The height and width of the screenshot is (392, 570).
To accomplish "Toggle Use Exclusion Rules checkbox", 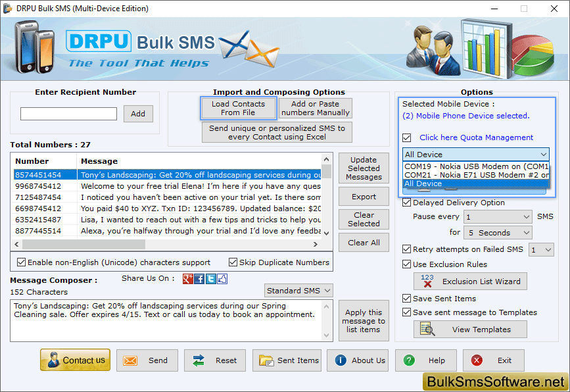I will (x=407, y=264).
